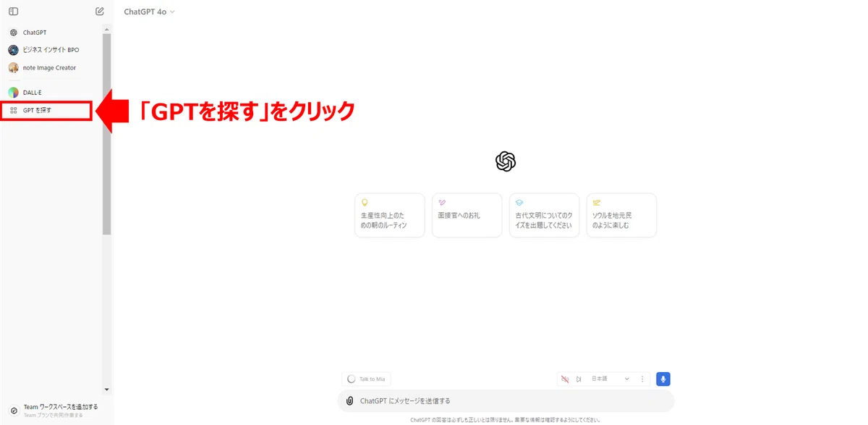The height and width of the screenshot is (425, 868).
Task: Click the sidebar scrollbar thumb
Action: (x=107, y=134)
